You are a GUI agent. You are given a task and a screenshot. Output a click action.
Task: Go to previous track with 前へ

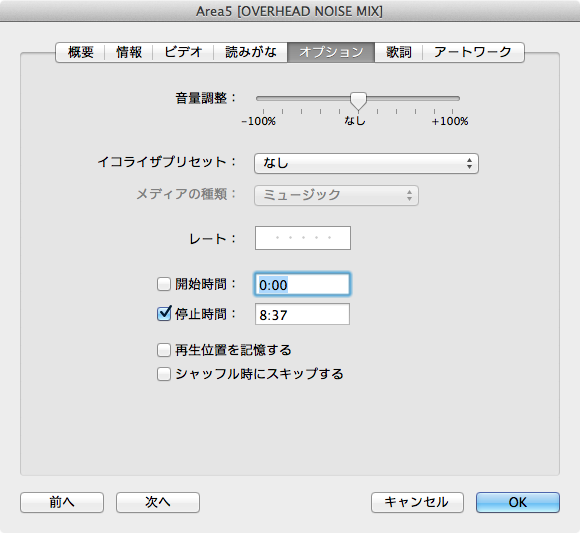(x=62, y=502)
